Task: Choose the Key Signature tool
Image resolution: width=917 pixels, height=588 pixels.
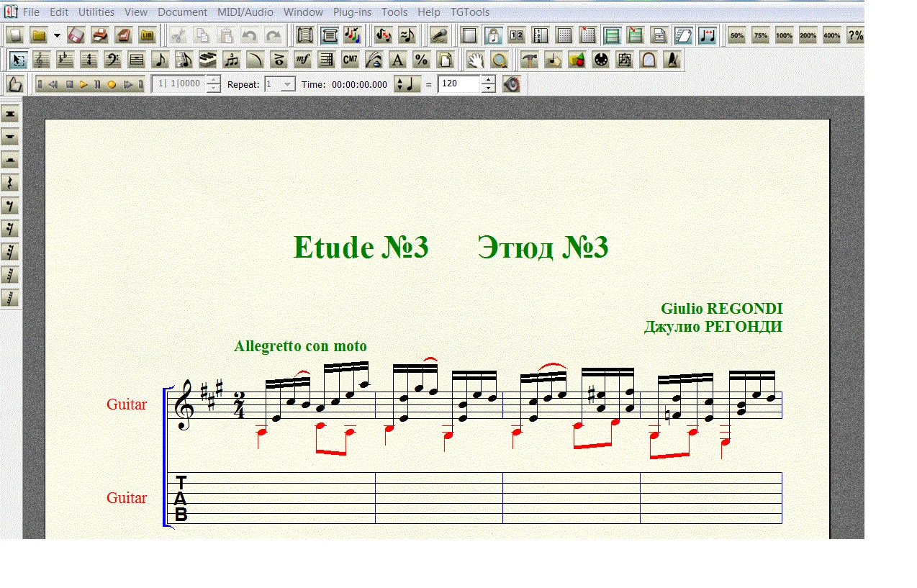Action: [65, 60]
